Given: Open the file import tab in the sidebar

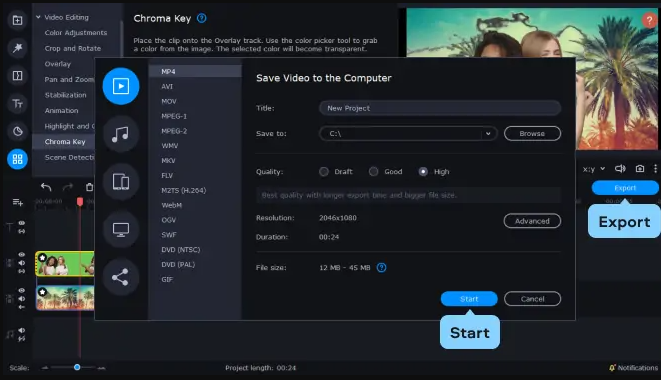Looking at the screenshot, I should point(17,20).
